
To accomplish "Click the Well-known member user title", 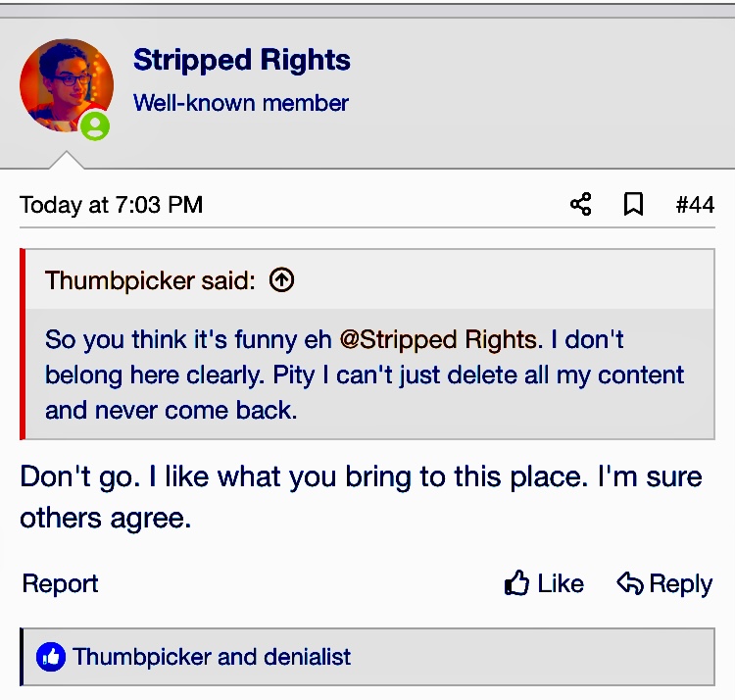I will 241,102.
